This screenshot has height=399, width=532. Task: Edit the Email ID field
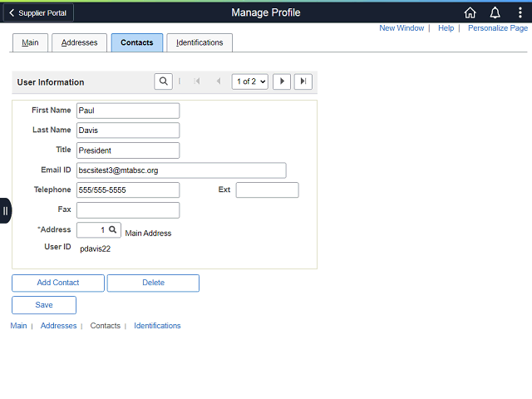click(181, 170)
